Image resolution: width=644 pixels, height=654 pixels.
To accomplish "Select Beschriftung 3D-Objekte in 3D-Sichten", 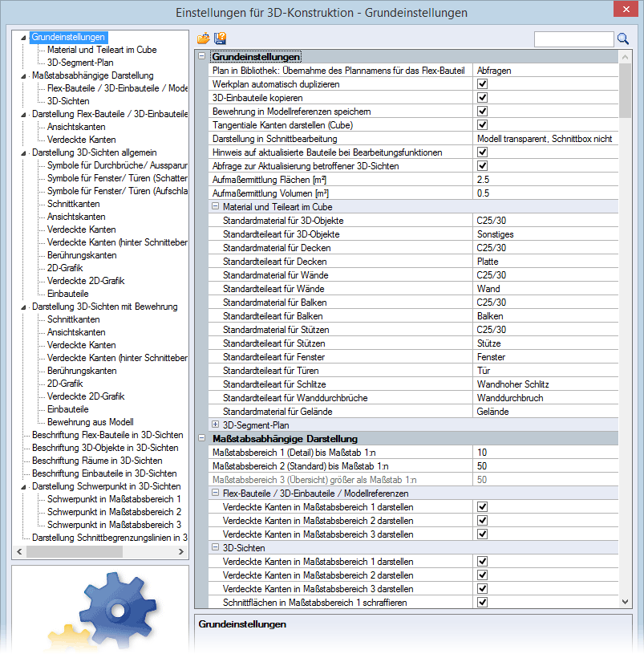I will (x=105, y=448).
